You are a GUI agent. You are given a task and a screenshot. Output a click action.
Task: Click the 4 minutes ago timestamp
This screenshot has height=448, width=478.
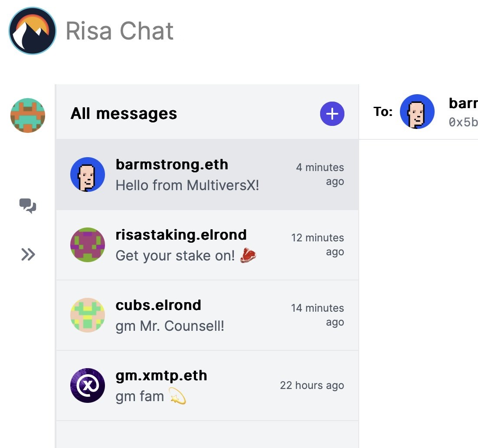click(x=320, y=174)
